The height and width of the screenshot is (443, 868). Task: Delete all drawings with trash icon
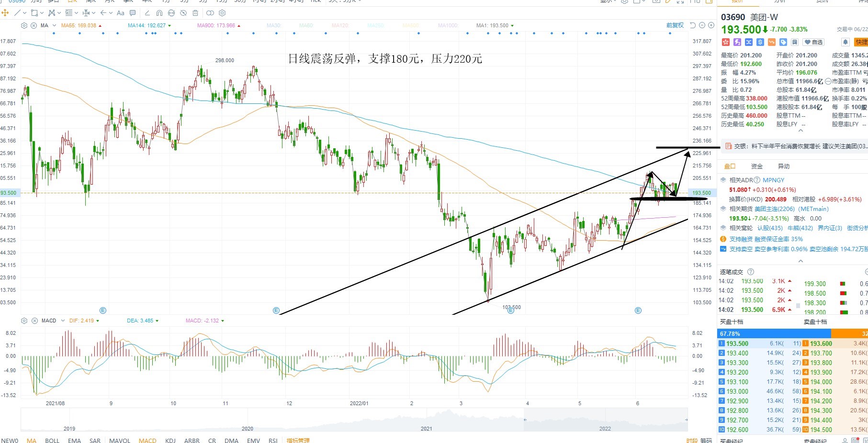(195, 13)
